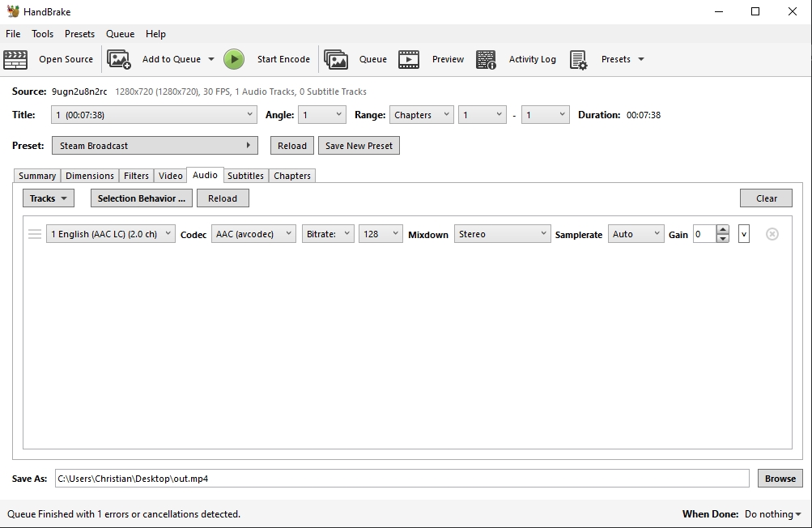Click the Duration value 00:07:38
This screenshot has width=812, height=528.
(x=644, y=115)
